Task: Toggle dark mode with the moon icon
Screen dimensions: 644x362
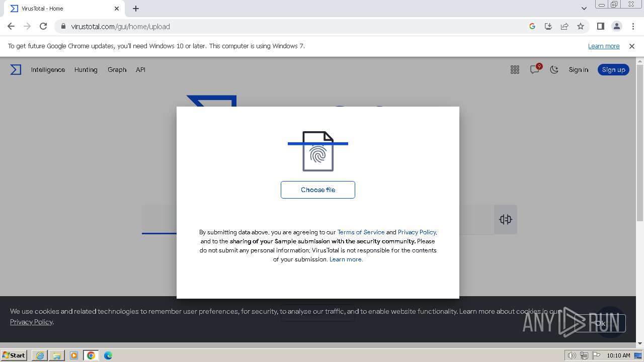Action: coord(554,70)
